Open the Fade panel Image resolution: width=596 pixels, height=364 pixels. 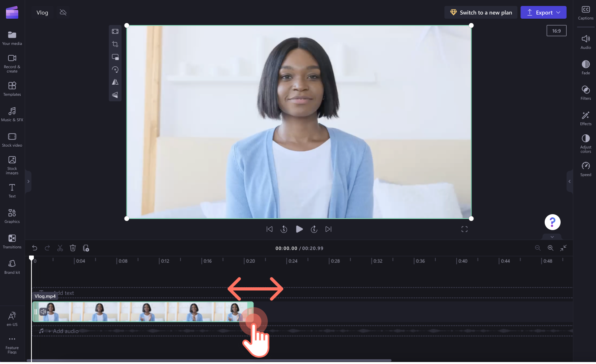coord(585,66)
